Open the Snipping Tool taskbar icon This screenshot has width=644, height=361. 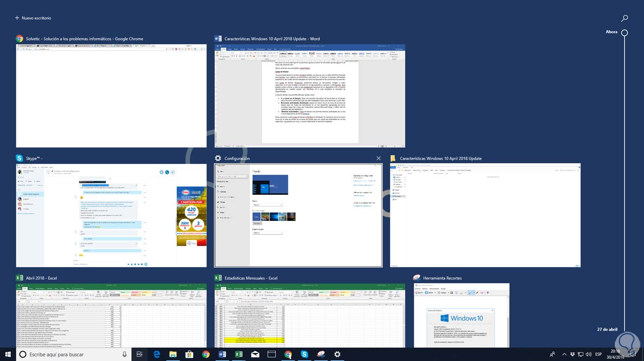pos(321,354)
